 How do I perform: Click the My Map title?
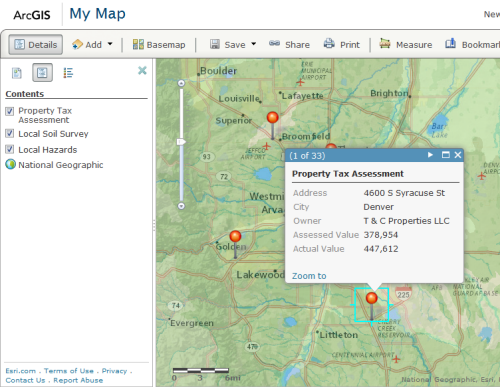coord(97,14)
